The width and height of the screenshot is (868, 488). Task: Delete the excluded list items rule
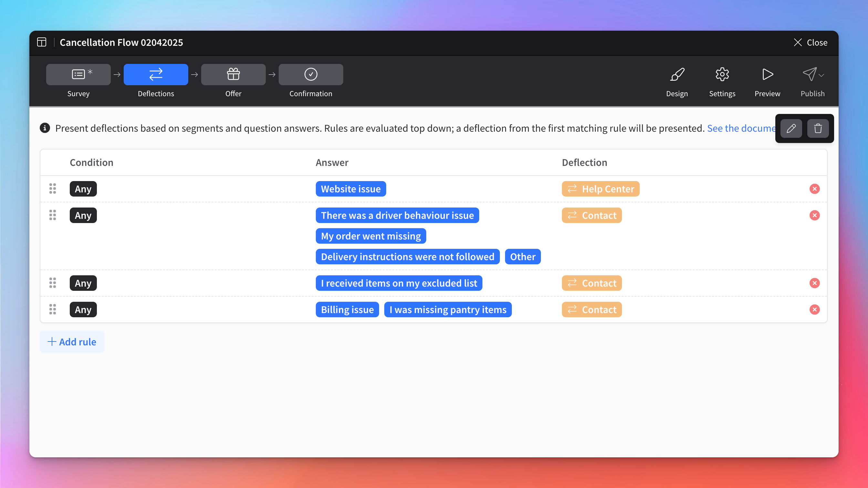click(x=814, y=283)
